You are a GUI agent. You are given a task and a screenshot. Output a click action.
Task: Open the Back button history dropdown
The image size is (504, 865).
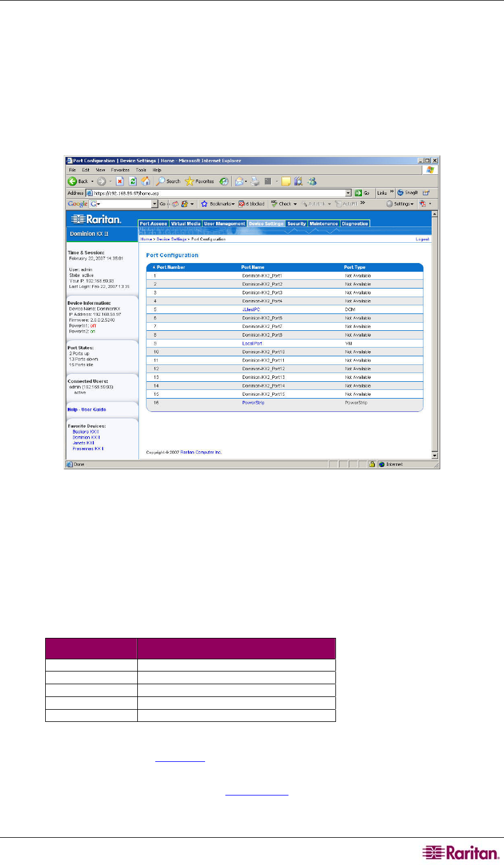coord(92,181)
